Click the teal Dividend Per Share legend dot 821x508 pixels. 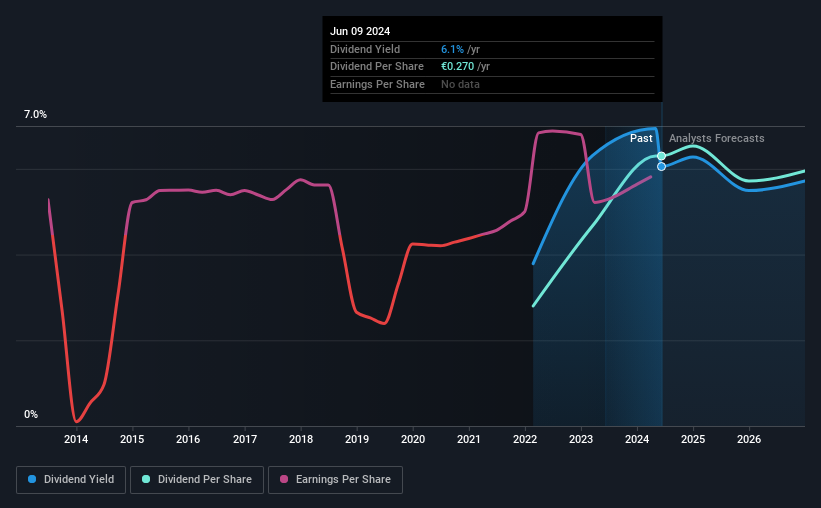(146, 479)
